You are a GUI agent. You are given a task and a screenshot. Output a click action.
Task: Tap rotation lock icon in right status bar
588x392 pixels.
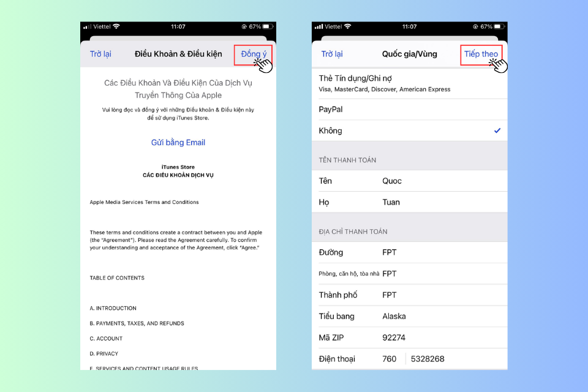click(x=475, y=26)
